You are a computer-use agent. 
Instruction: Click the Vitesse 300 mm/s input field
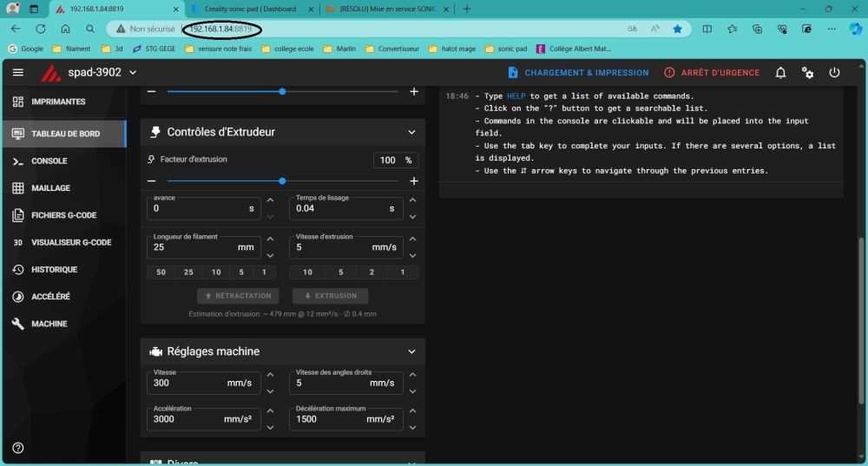[x=204, y=383]
